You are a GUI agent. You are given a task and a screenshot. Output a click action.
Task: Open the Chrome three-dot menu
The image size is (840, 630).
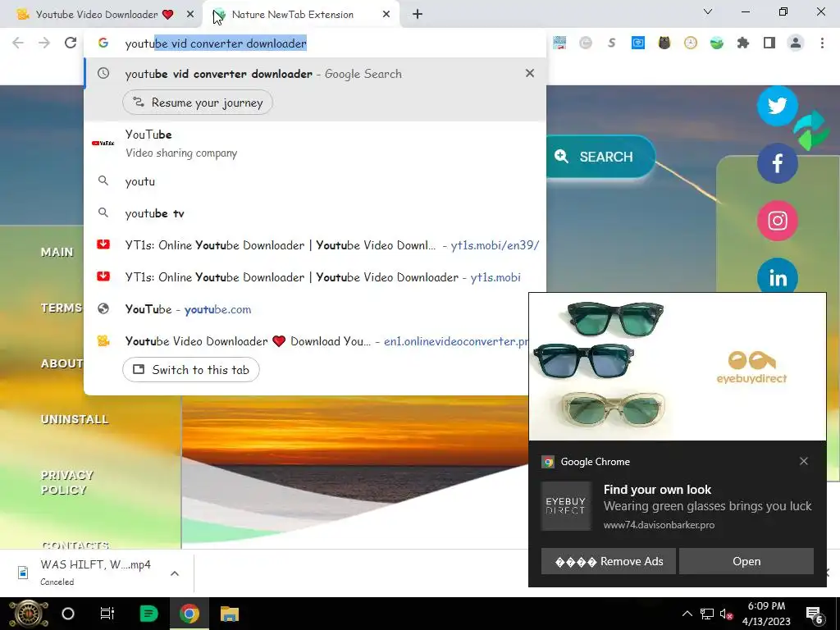[822, 43]
